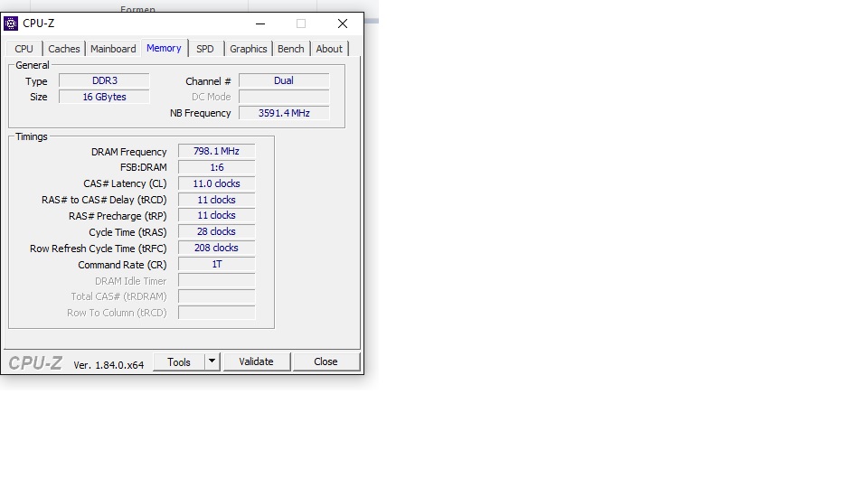Click the 16 GBytes size value
The width and height of the screenshot is (868, 488).
pos(104,97)
